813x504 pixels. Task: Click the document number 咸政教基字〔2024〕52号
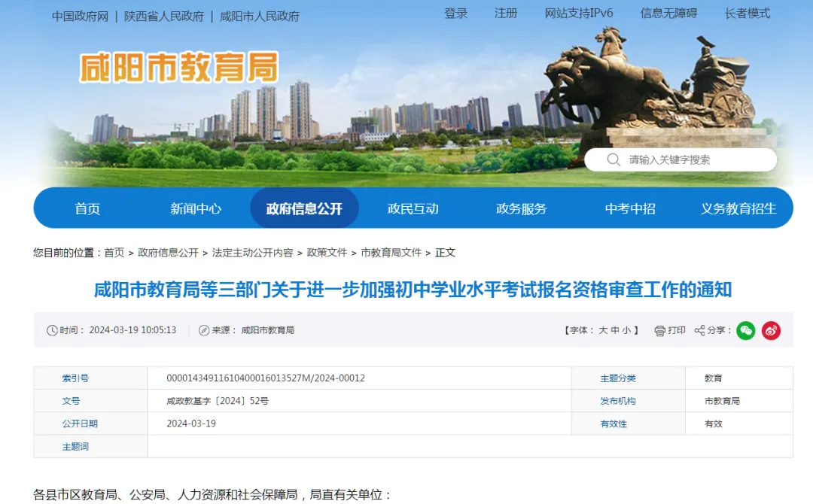(x=218, y=401)
